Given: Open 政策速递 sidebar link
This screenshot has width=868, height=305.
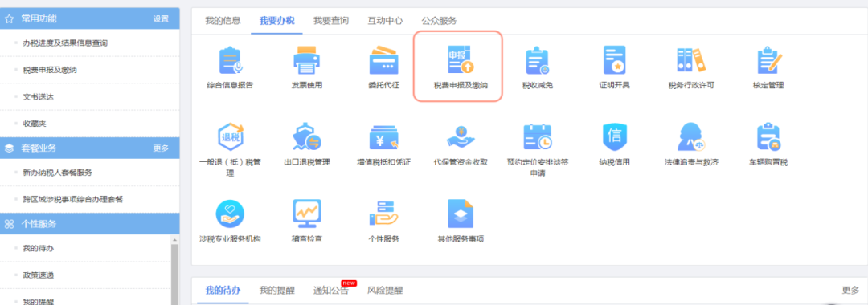Looking at the screenshot, I should (x=39, y=275).
